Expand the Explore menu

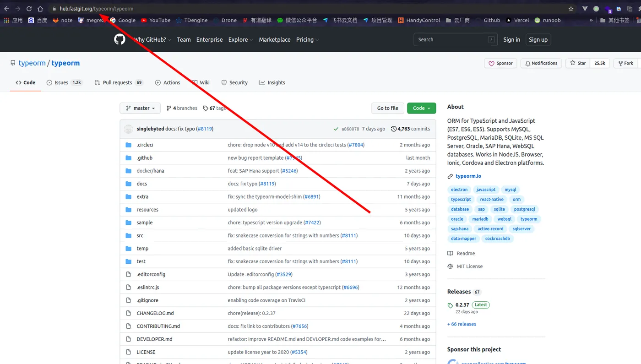pos(241,40)
